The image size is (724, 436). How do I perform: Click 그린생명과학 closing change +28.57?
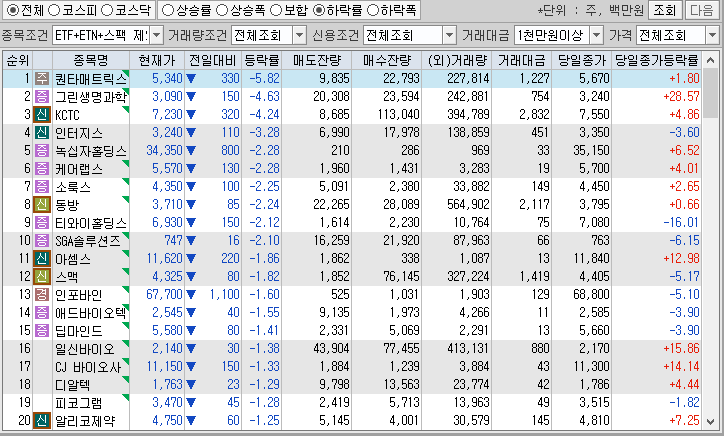pyautogui.click(x=681, y=97)
